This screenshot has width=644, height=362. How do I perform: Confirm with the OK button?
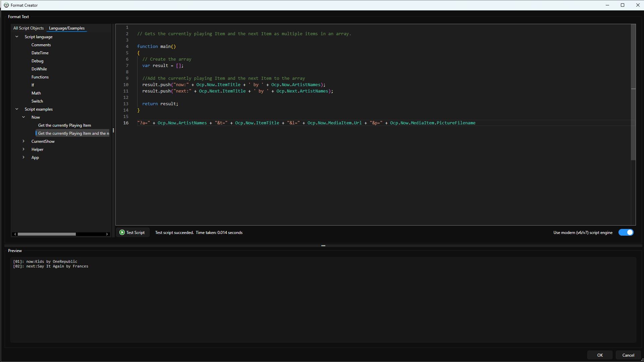pos(600,355)
